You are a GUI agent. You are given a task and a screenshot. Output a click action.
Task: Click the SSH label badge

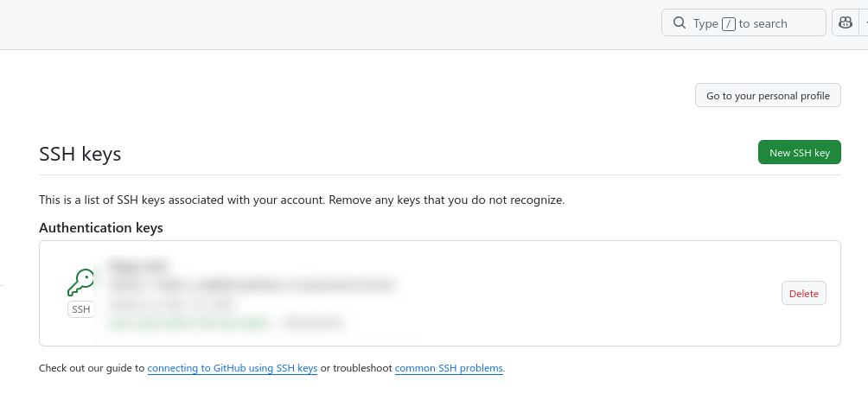click(81, 309)
